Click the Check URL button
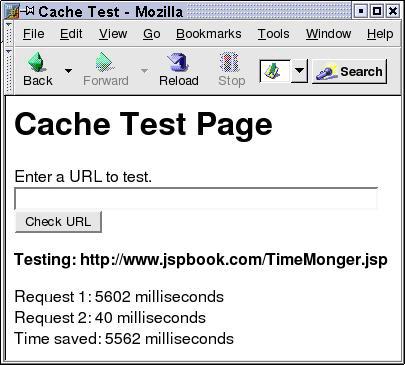405x365 pixels. coord(58,222)
